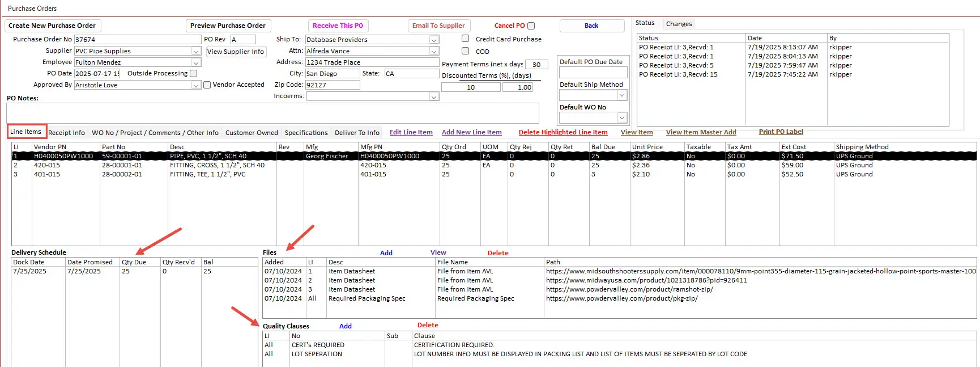Mark the Vendor Accepted checkbox
980x367 pixels.
click(x=207, y=85)
